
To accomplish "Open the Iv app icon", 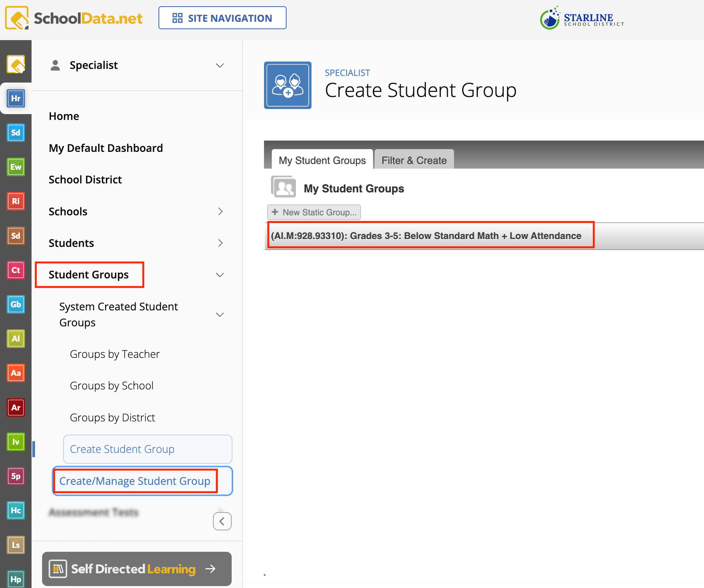I will coord(16,442).
